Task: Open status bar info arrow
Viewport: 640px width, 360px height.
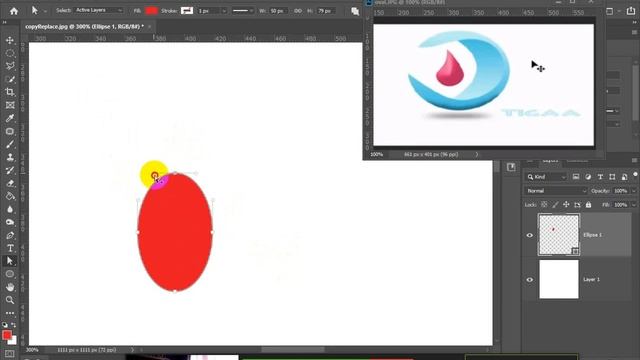Action: 132,350
